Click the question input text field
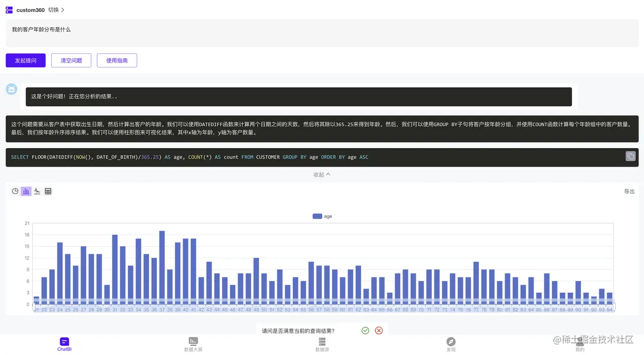The image size is (644, 355). click(322, 33)
